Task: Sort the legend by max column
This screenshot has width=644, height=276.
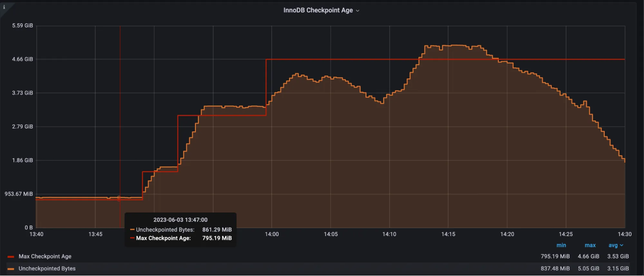Action: (x=590, y=245)
